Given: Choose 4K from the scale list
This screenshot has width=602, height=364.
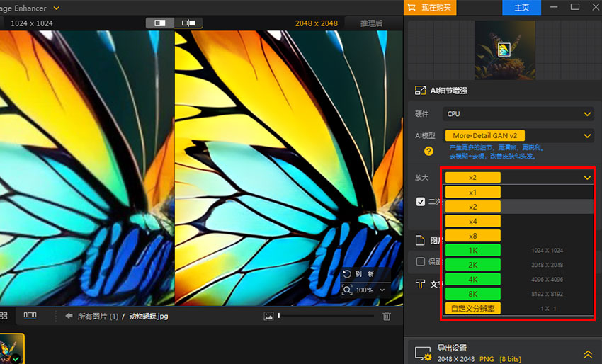Looking at the screenshot, I should [x=473, y=279].
